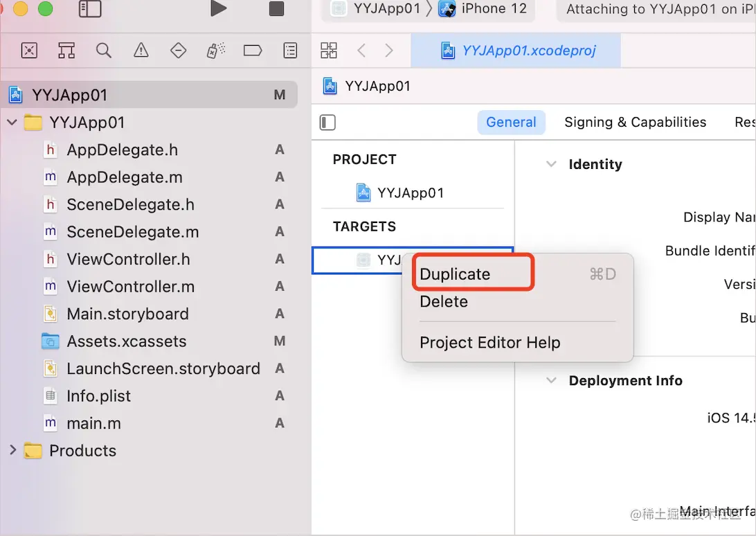Viewport: 756px width, 536px height.
Task: Select the YYJApp01.xcodeproj editor tab
Action: click(516, 50)
